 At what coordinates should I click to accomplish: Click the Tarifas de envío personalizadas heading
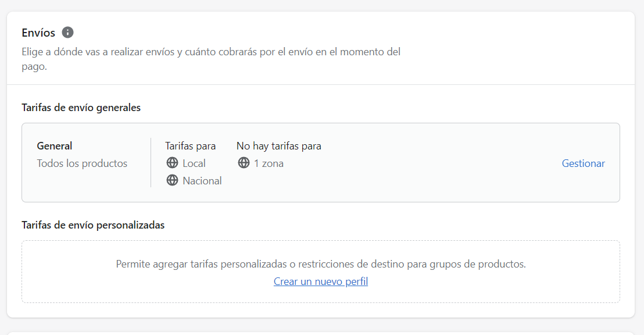[93, 225]
